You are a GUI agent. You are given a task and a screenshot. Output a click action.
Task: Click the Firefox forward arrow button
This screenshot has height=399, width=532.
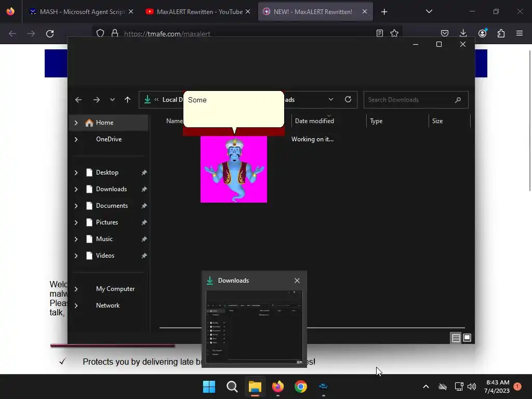pos(31,34)
